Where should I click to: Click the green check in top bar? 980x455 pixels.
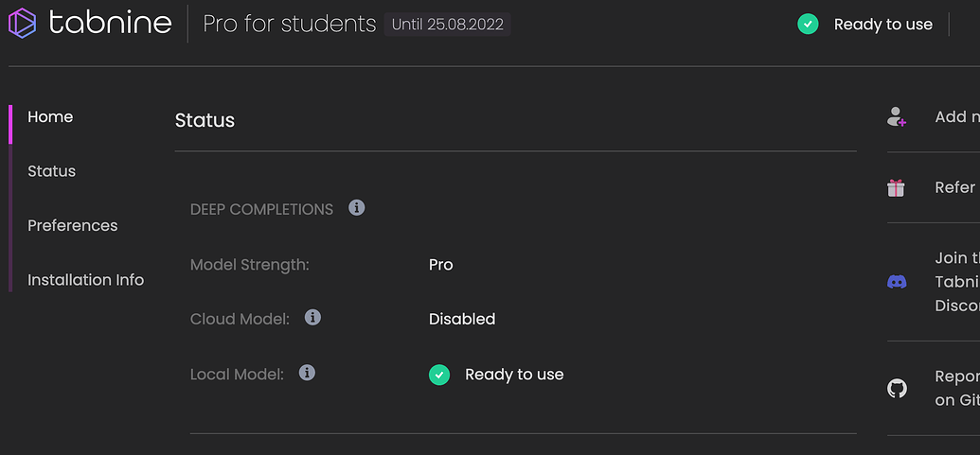pos(808,25)
